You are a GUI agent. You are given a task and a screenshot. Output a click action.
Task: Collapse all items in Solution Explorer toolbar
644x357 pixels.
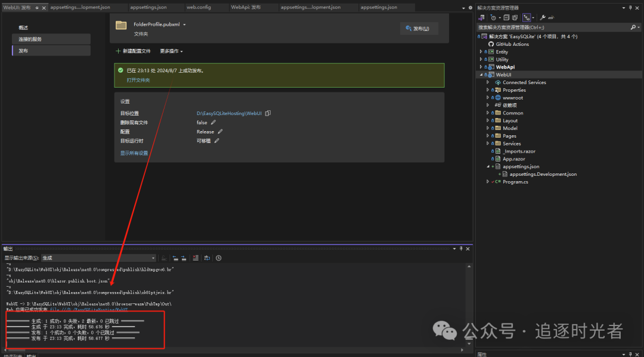tap(506, 17)
